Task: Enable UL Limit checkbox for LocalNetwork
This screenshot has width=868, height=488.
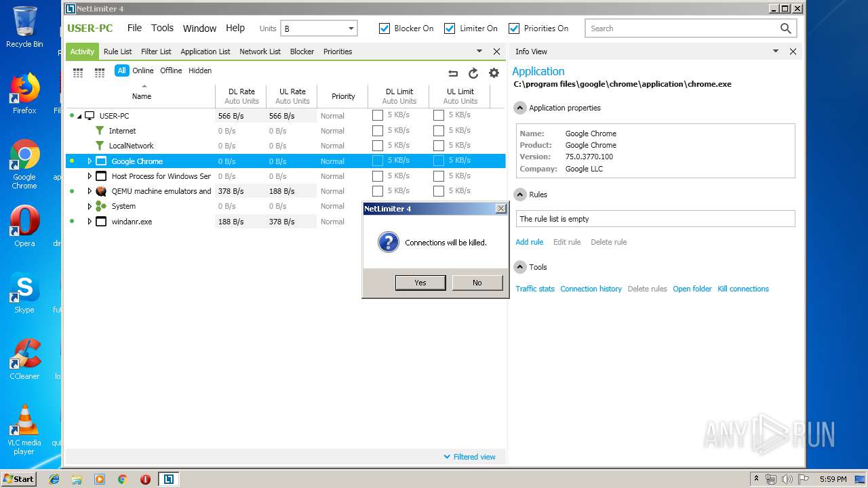Action: (x=439, y=145)
